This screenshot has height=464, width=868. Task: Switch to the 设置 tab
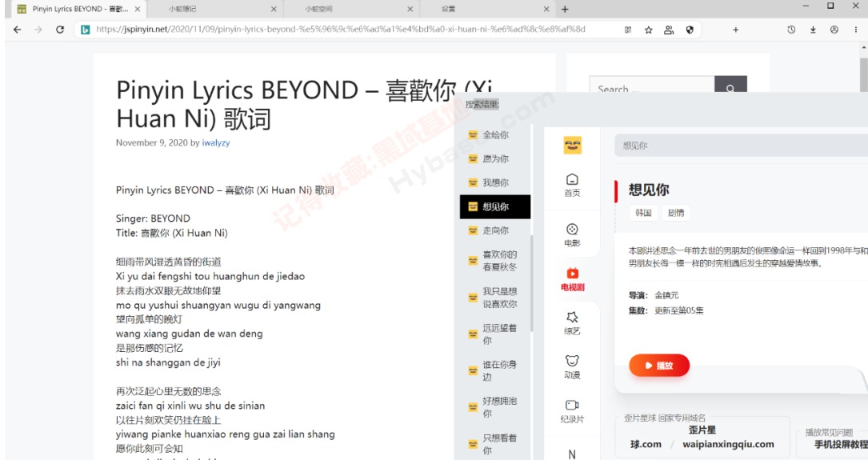point(488,10)
